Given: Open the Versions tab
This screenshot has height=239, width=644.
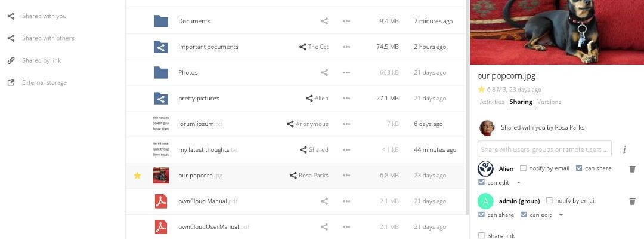Looking at the screenshot, I should (x=549, y=102).
